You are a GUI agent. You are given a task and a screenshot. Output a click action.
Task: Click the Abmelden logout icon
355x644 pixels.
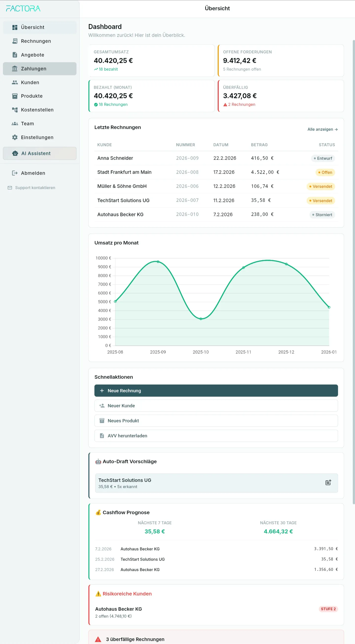(15, 173)
